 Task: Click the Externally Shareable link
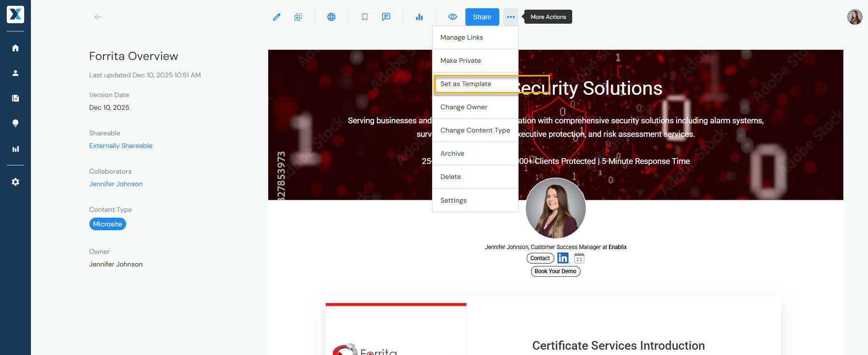coord(121,146)
